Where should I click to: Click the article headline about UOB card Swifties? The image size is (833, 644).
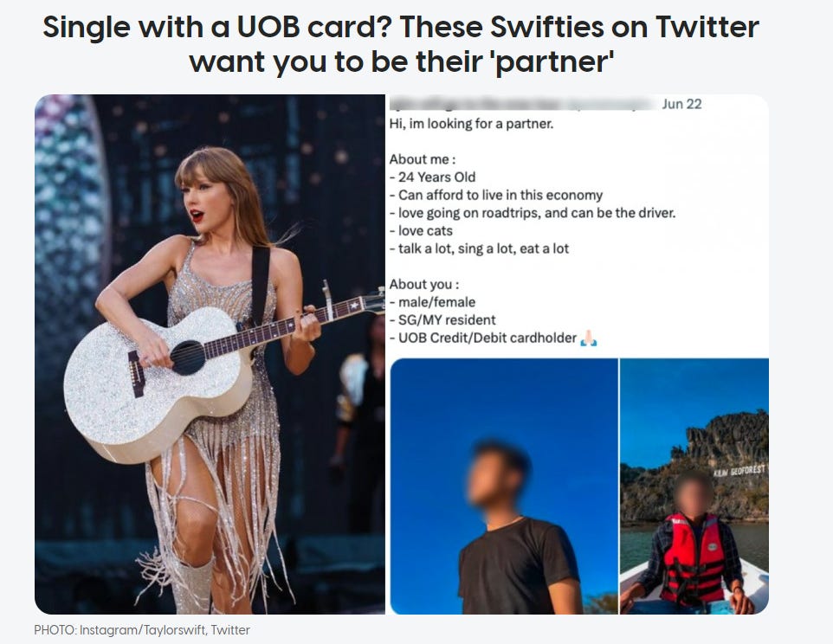pyautogui.click(x=401, y=44)
